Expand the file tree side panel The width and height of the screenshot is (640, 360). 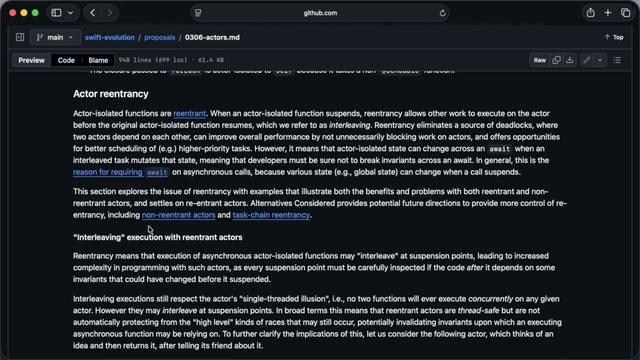[20, 37]
